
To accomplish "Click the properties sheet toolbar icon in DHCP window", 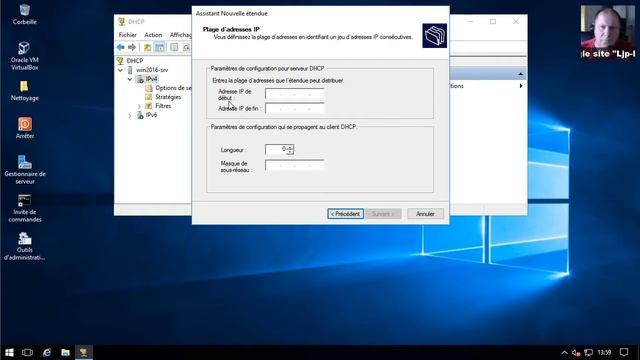I will point(174,47).
